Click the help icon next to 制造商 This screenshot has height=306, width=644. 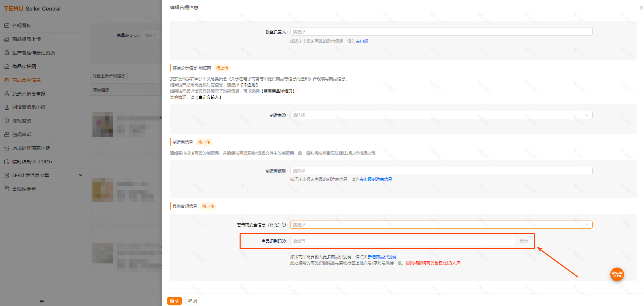click(x=284, y=115)
